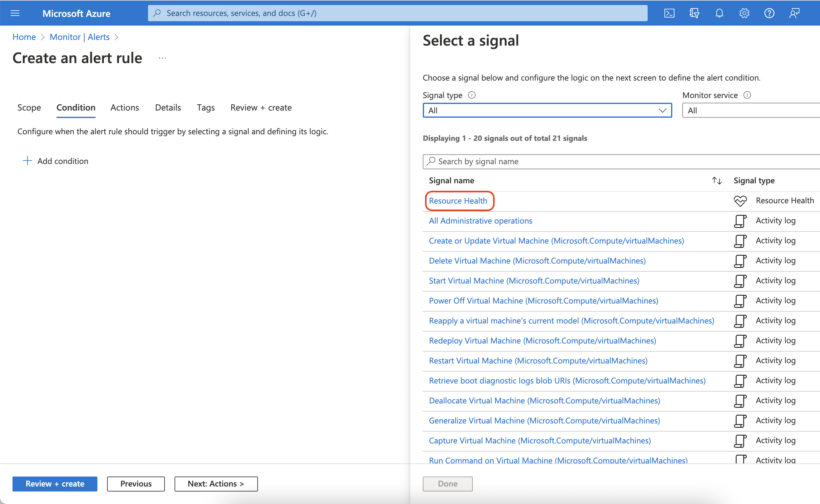Switch to the Actions tab
The width and height of the screenshot is (820, 504).
tap(125, 107)
